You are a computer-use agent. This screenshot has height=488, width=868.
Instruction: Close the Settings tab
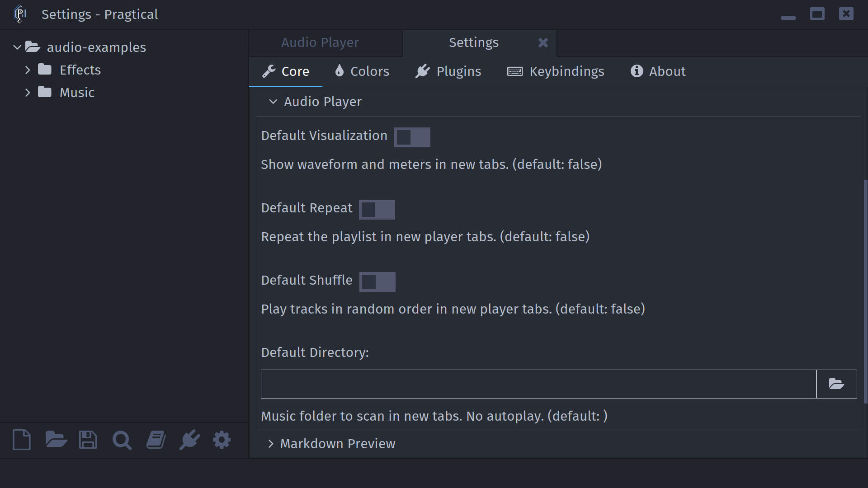(x=543, y=42)
